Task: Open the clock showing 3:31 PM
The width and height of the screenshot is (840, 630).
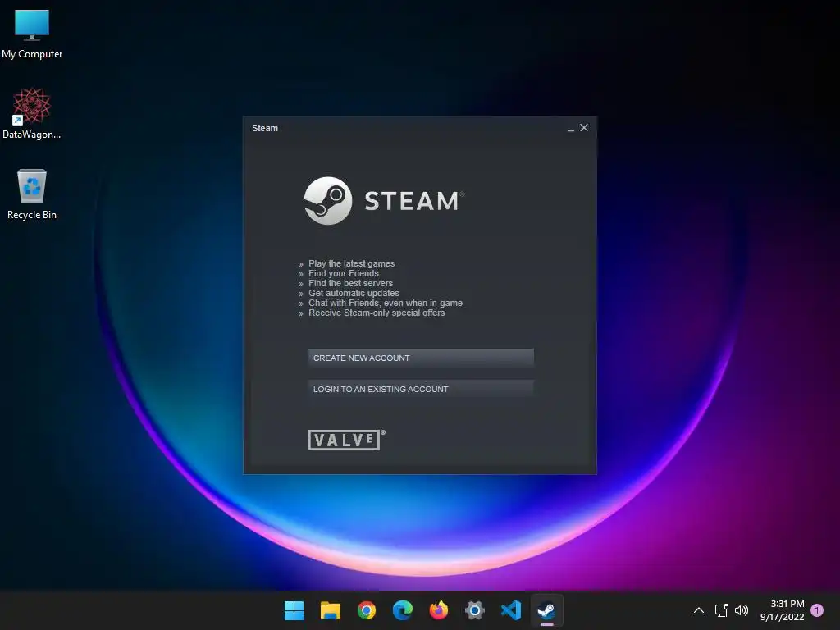Action: (782, 610)
